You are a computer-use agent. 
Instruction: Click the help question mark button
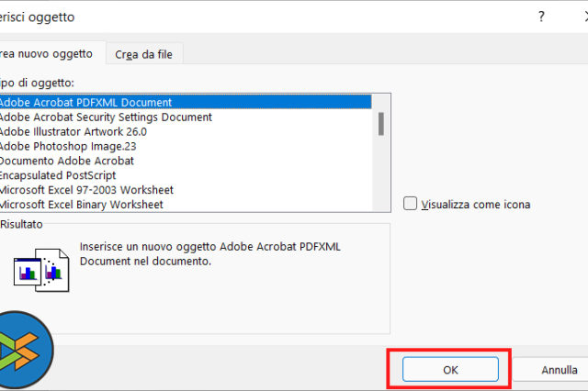point(541,17)
